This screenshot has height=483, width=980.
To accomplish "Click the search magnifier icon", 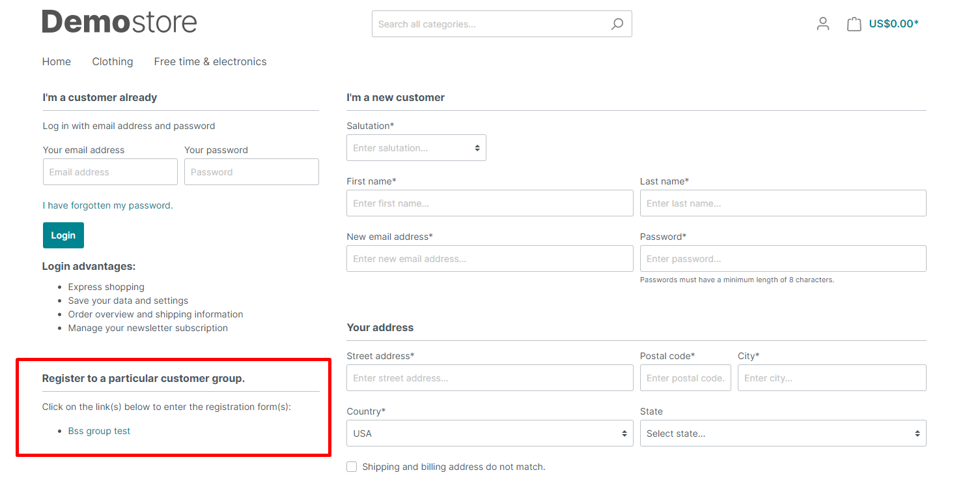I will click(617, 24).
